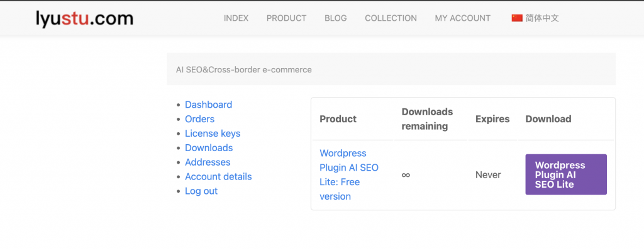Click the Downloads remaining column header
The image size is (644, 250).
pos(427,119)
